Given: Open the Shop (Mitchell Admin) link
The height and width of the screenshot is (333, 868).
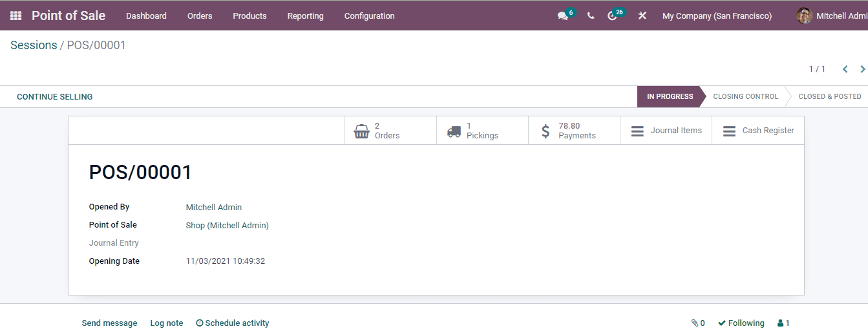Looking at the screenshot, I should tap(227, 226).
